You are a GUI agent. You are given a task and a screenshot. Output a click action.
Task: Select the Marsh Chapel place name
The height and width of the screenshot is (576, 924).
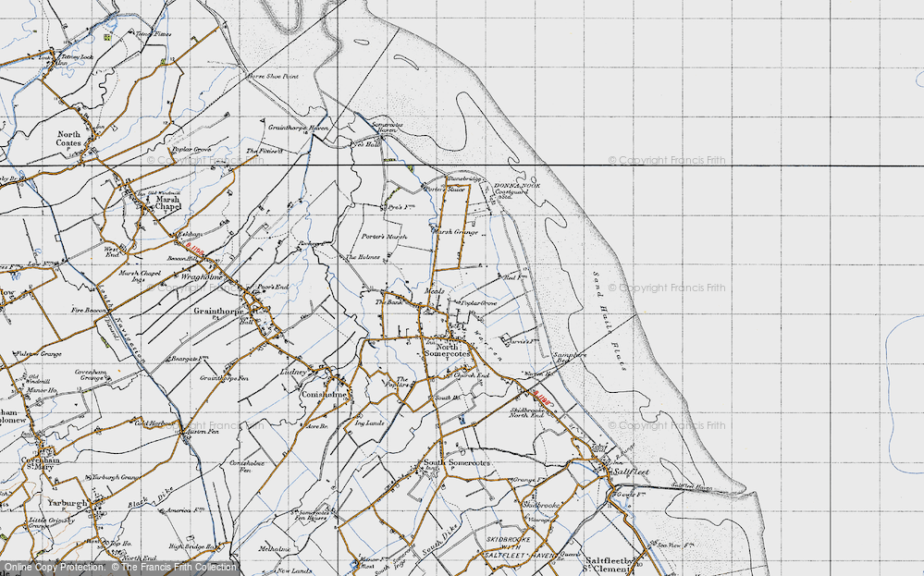167,203
